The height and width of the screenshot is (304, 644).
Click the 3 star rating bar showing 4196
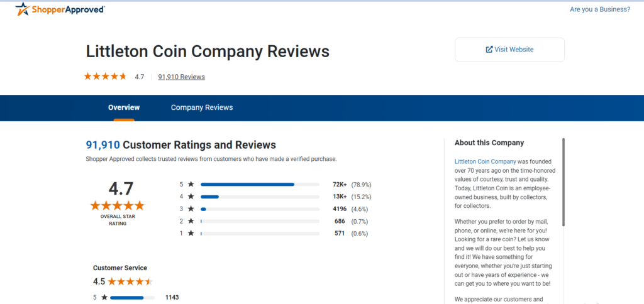[260, 209]
